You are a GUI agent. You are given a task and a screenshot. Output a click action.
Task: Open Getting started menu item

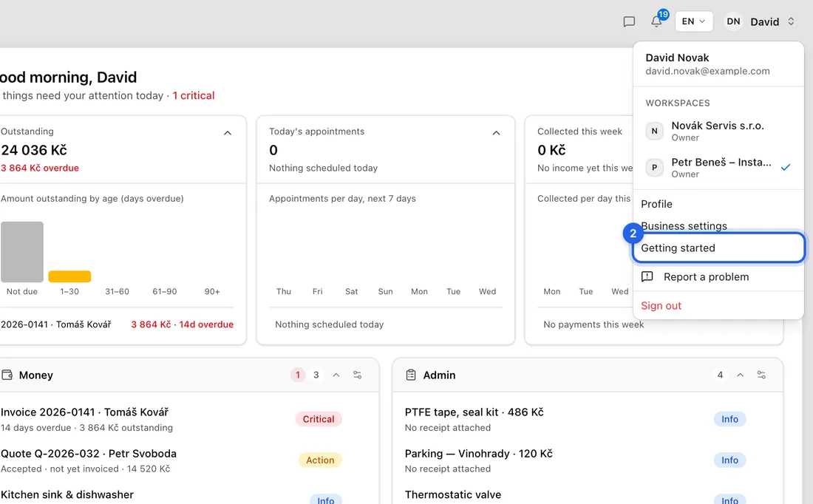[x=718, y=248]
